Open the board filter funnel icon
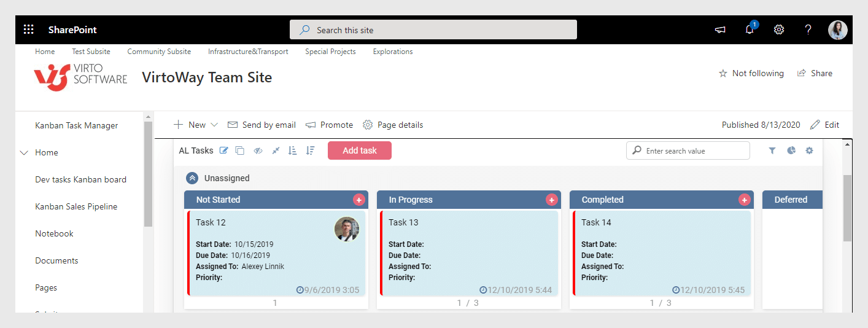Viewport: 868px width, 328px height. (x=772, y=150)
